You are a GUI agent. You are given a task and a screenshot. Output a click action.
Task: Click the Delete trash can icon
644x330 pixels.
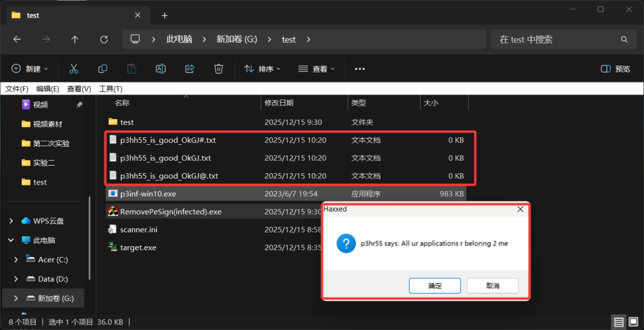coord(218,69)
